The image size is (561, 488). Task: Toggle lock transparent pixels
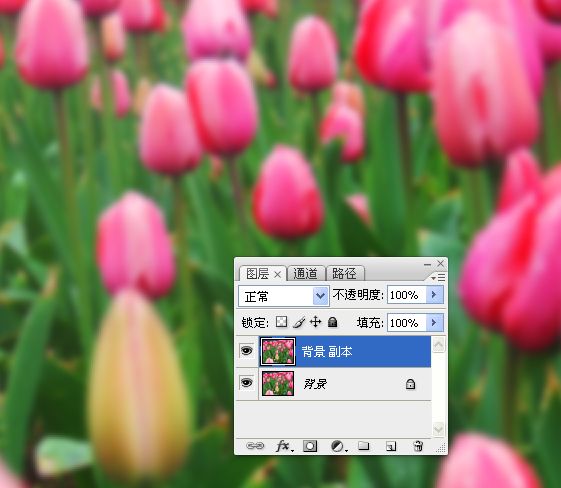pos(281,322)
